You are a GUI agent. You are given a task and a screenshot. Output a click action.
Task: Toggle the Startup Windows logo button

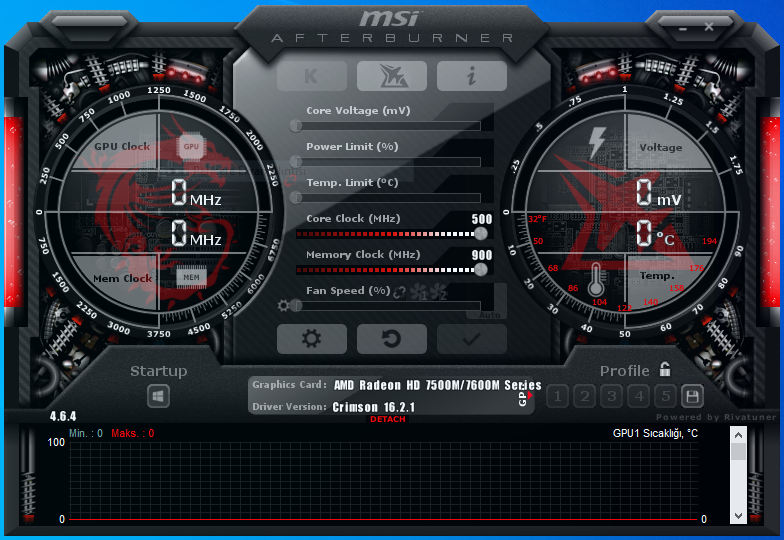(158, 397)
